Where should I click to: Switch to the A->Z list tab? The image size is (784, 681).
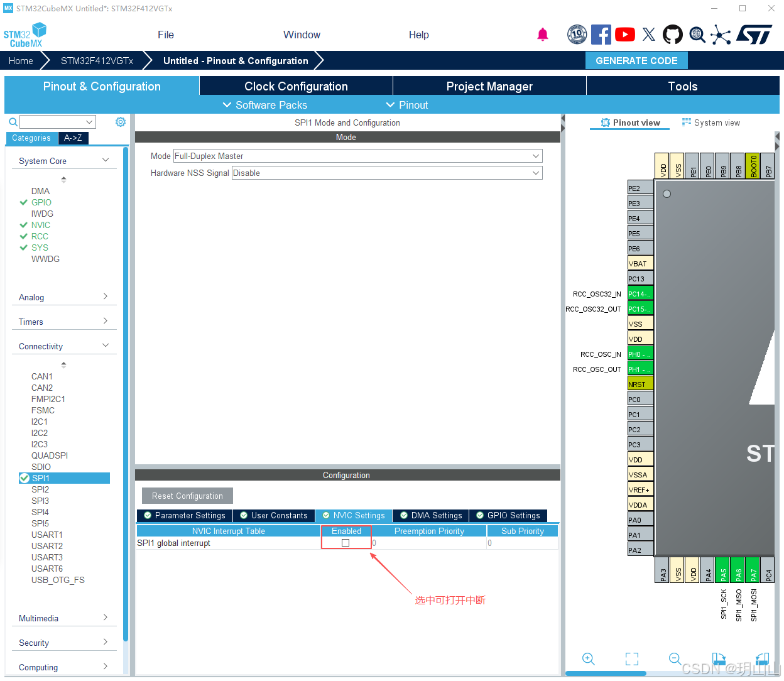click(x=73, y=138)
